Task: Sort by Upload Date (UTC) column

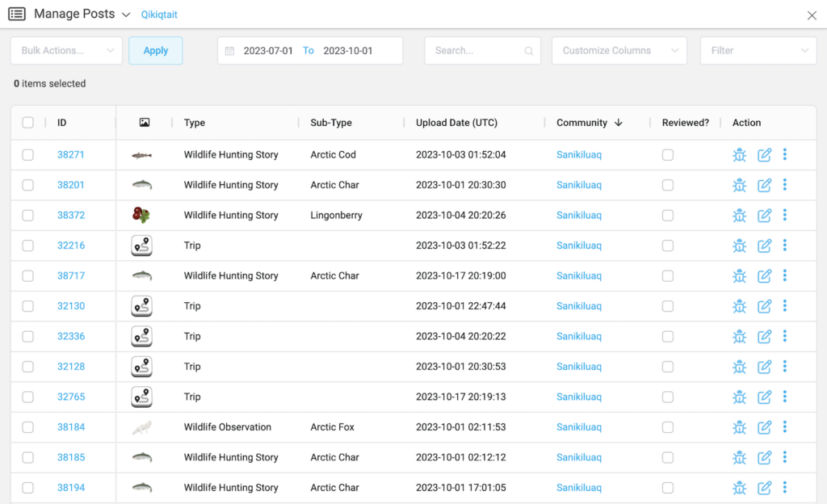Action: pyautogui.click(x=456, y=123)
